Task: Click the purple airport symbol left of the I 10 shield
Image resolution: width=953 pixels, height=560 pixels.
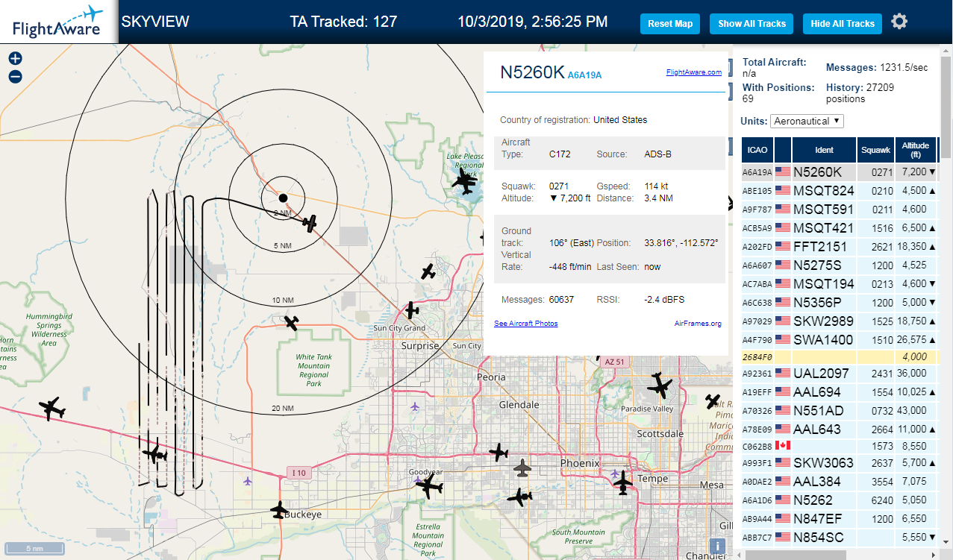Action: pyautogui.click(x=248, y=481)
